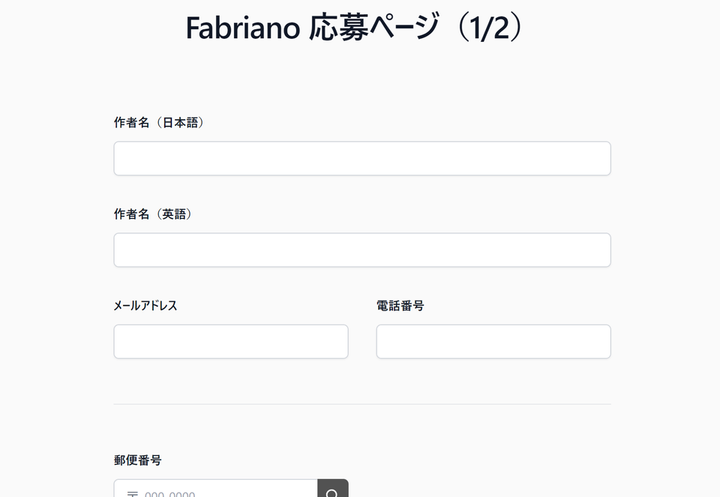Click the （1/2） step indicator in title
Screen dimensions: 720x497
[x=484, y=28]
